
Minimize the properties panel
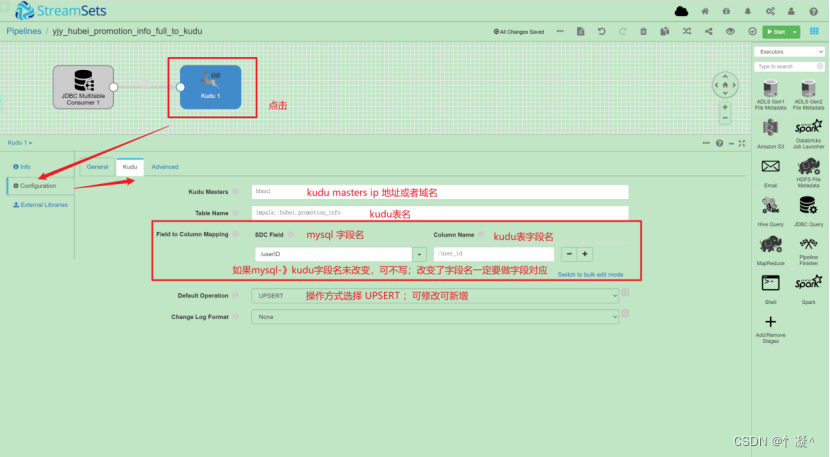[731, 143]
